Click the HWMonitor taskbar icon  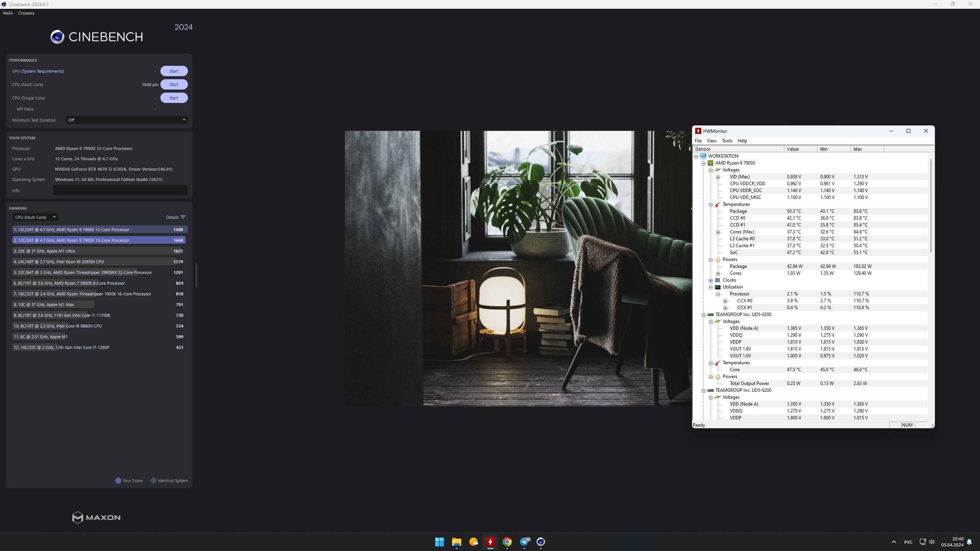point(490,542)
